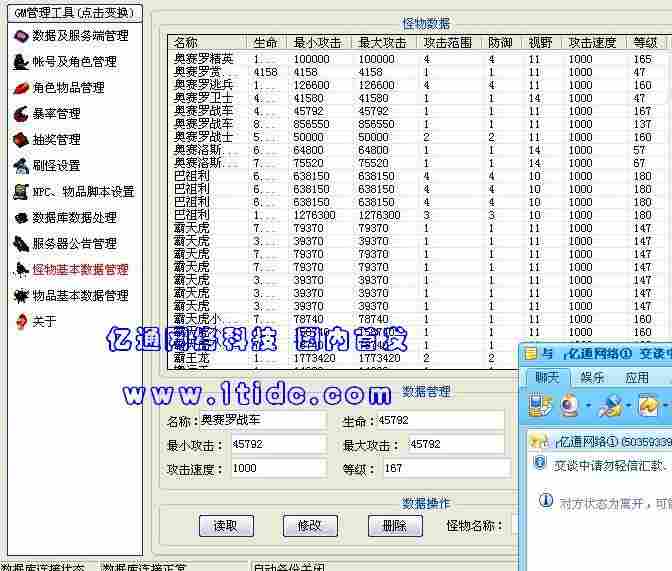Click the 关于 about item

44,322
